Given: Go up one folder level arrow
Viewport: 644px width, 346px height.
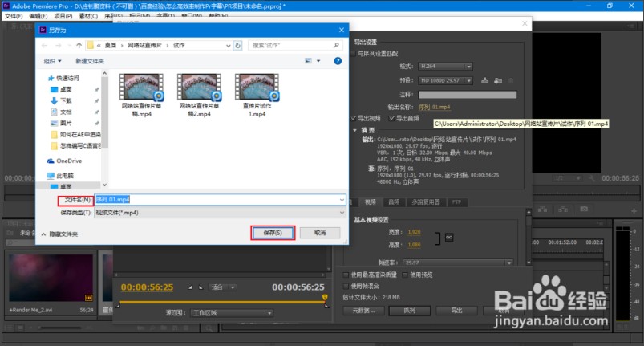Looking at the screenshot, I should (x=77, y=45).
